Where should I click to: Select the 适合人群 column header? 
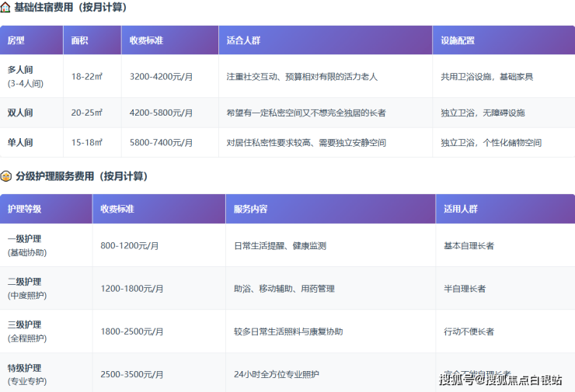(242, 40)
